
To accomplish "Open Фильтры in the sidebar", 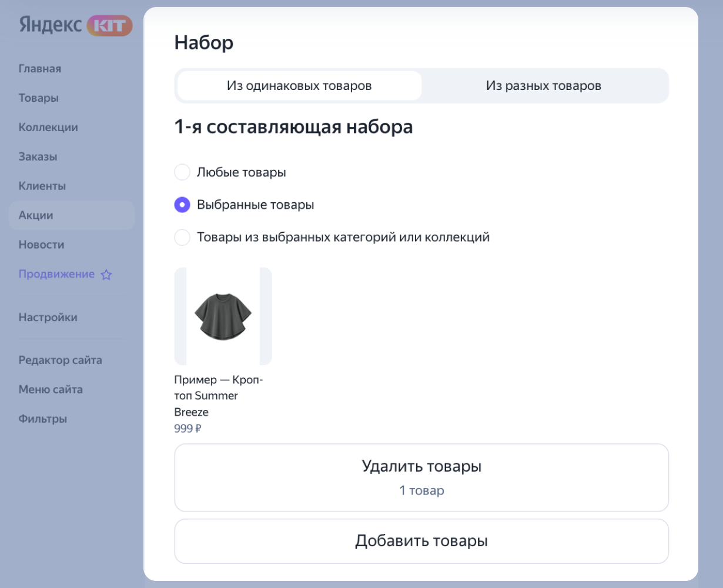I will [43, 419].
